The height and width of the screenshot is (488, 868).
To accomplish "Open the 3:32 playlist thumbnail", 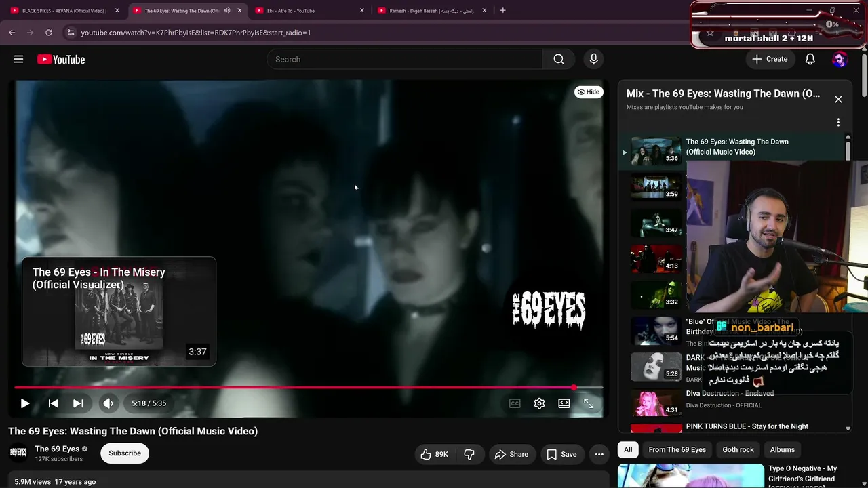I will click(x=656, y=294).
